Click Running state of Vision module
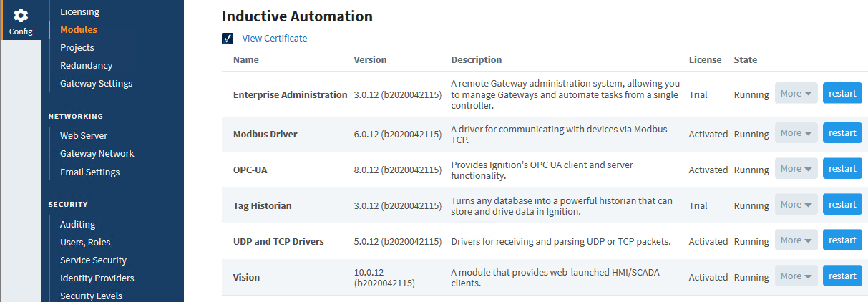 click(751, 277)
